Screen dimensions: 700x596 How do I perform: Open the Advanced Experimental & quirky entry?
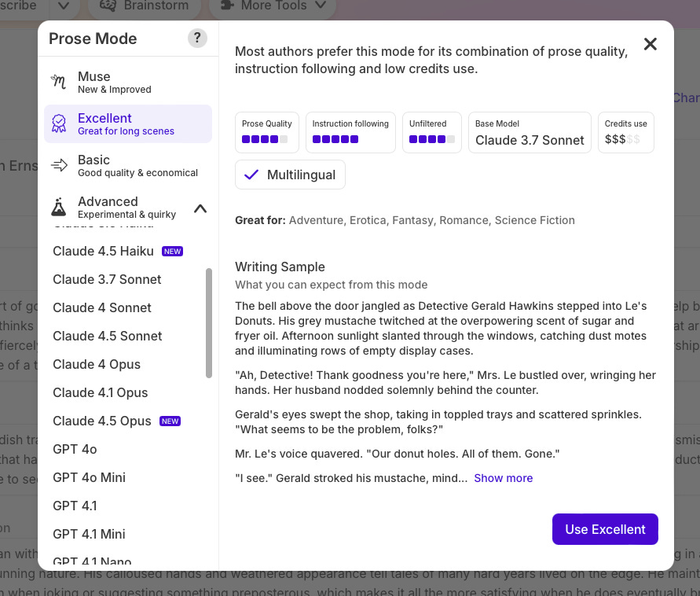128,208
